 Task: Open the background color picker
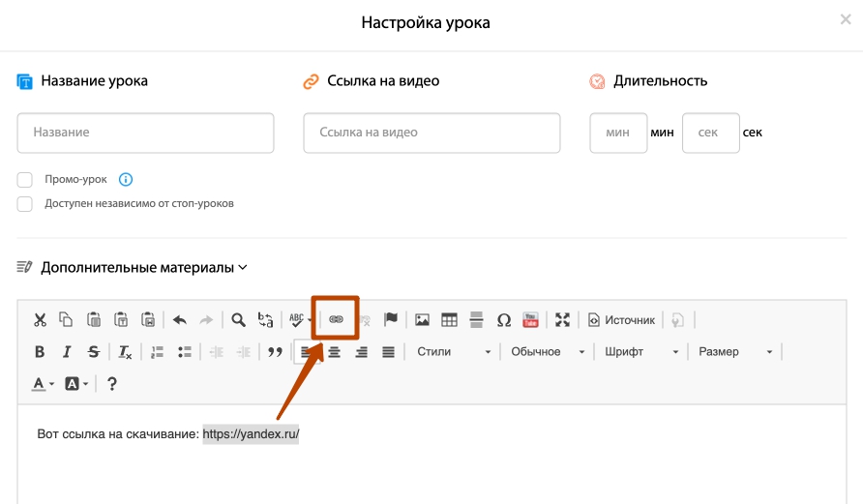pos(76,383)
